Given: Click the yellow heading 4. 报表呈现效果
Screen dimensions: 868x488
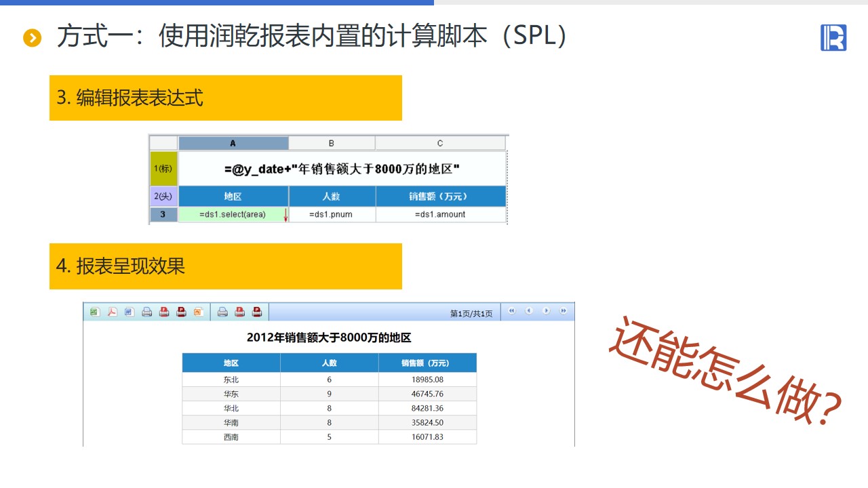Looking at the screenshot, I should click(x=226, y=266).
